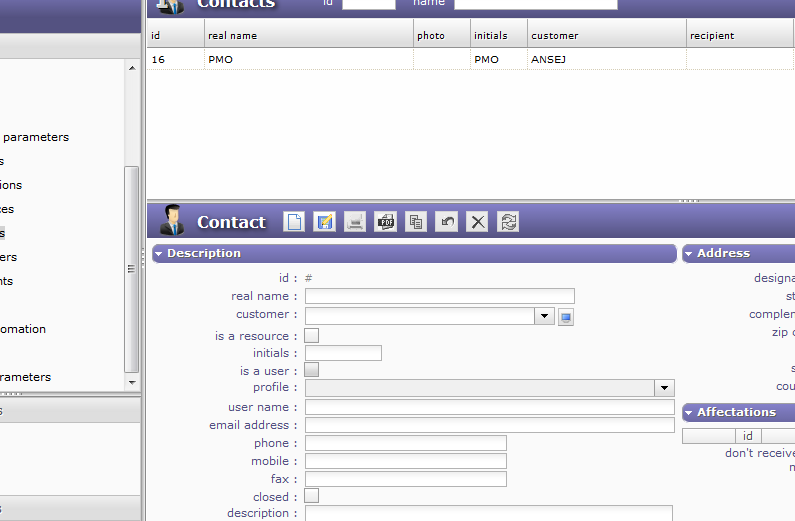
Task: Click the new contact blank page icon
Action: tap(294, 222)
